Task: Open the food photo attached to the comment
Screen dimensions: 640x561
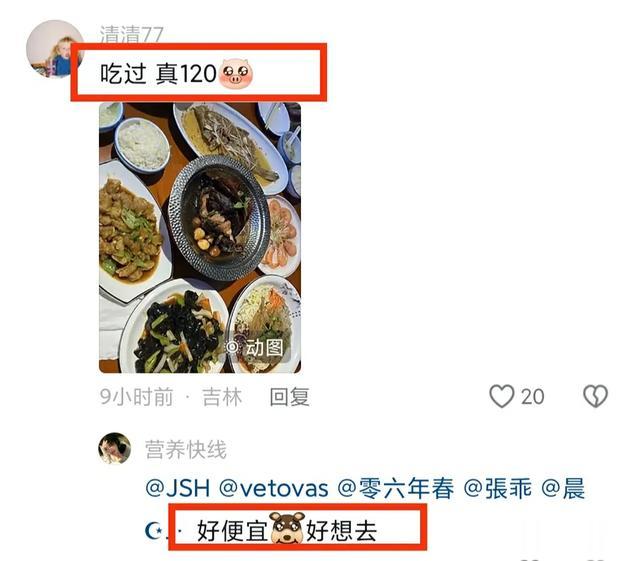Action: 200,238
